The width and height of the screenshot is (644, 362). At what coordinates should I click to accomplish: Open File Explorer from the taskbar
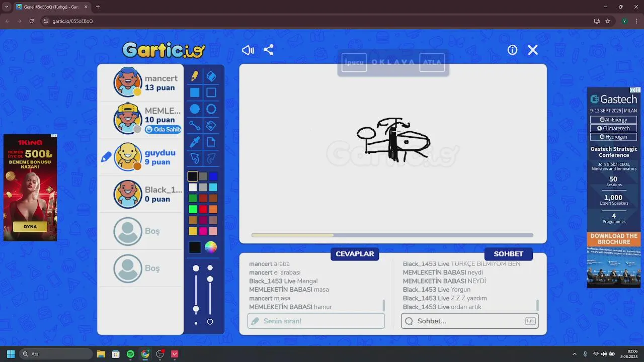(101, 354)
